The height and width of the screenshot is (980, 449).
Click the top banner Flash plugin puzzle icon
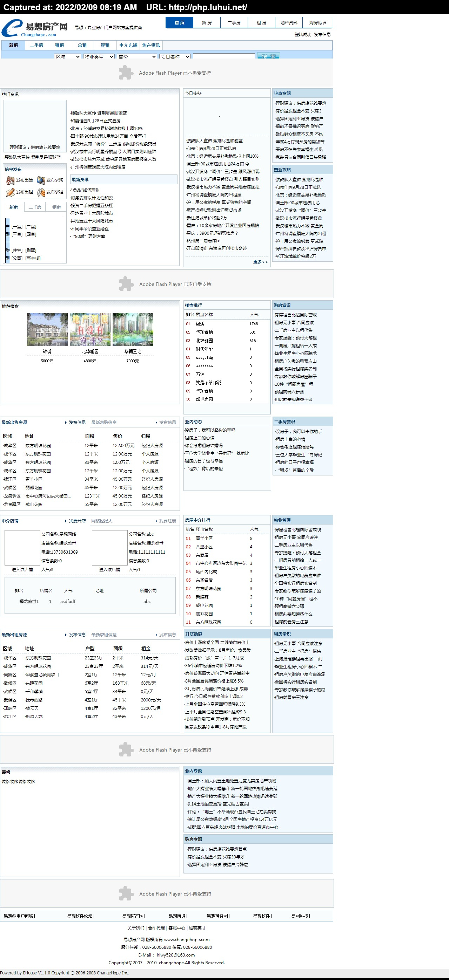pos(126,73)
